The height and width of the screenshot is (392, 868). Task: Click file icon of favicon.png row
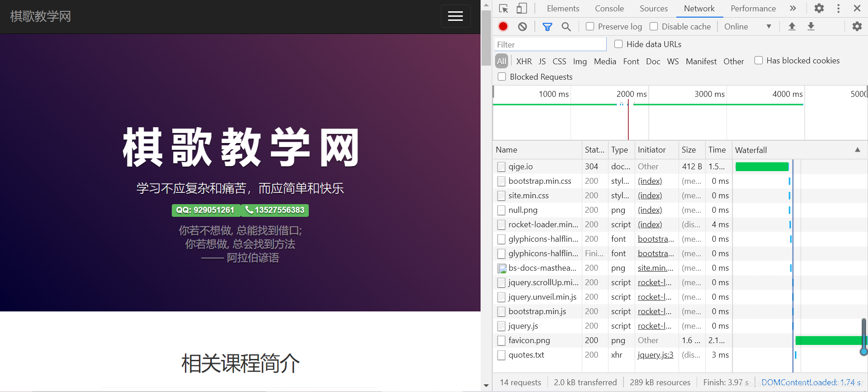coord(501,340)
